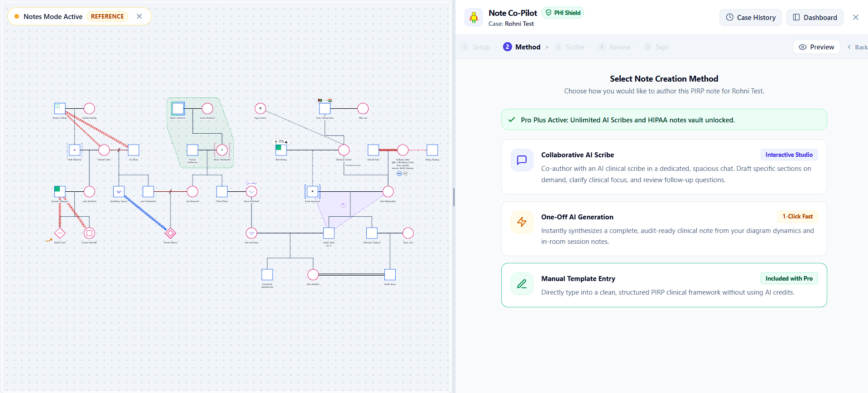Image resolution: width=868 pixels, height=393 pixels.
Task: Click the lightning bolt One-Off icon
Action: (x=522, y=222)
